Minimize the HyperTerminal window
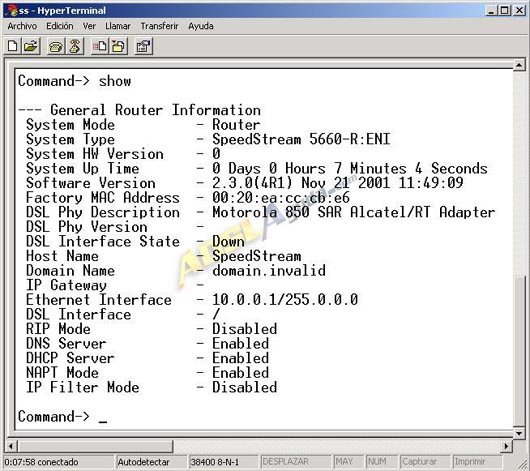This screenshot has width=530, height=471. tap(491, 10)
